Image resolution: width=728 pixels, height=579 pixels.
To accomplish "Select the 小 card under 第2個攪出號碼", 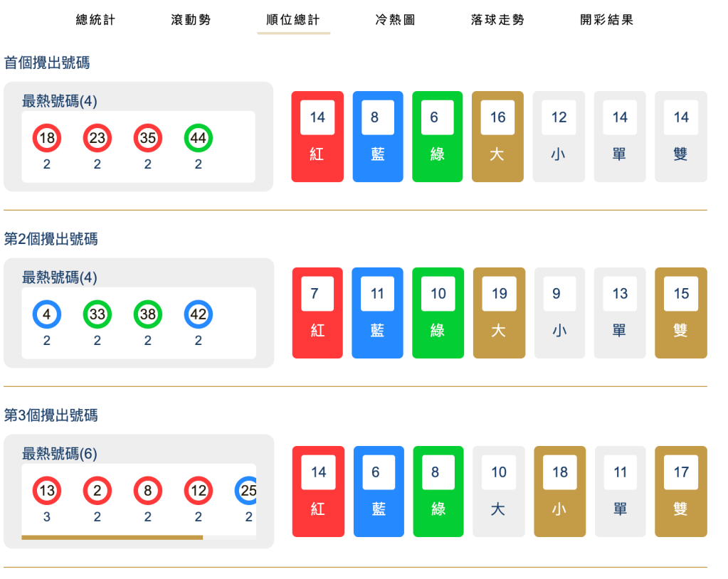I will click(x=559, y=312).
